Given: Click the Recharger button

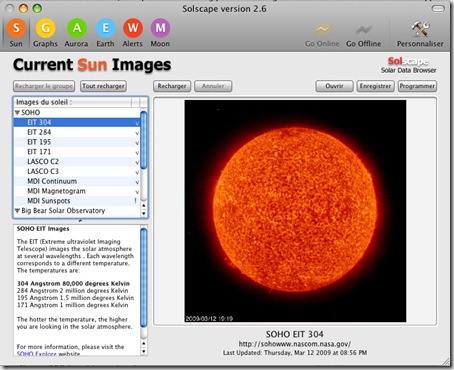Looking at the screenshot, I should point(172,86).
